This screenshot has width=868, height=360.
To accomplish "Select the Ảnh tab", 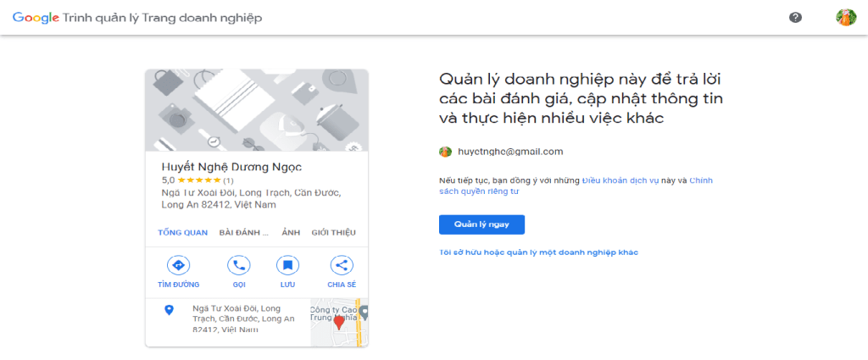I will 291,232.
